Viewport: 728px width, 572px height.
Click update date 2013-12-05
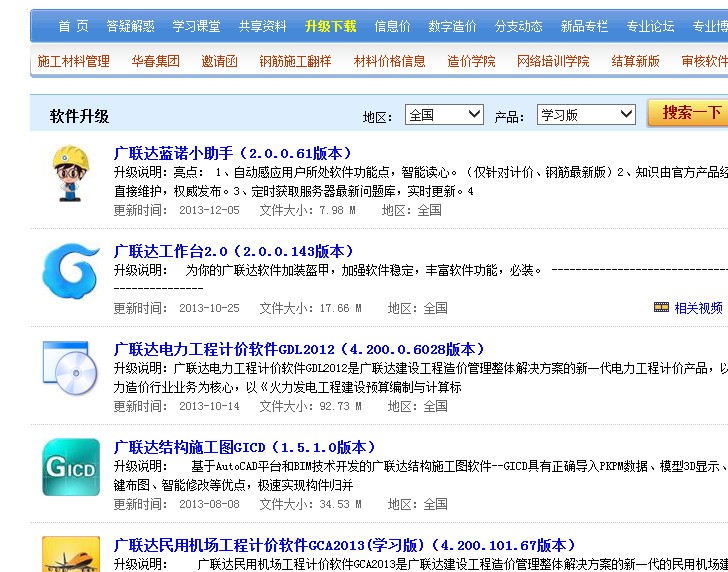209,210
